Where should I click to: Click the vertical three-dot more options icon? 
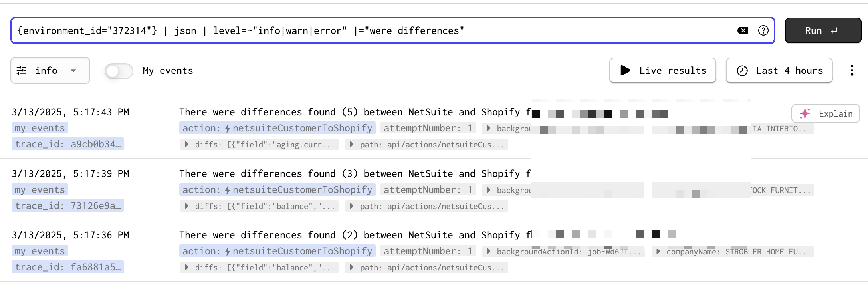852,71
